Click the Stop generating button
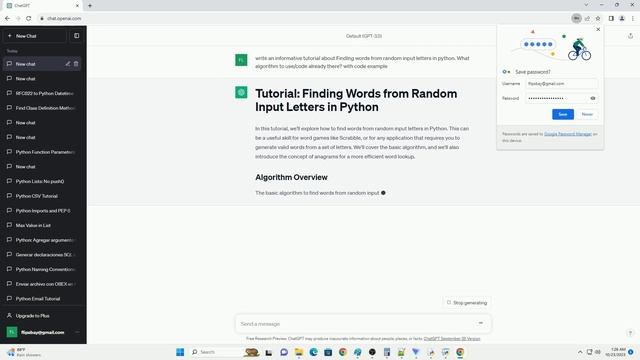 click(x=467, y=303)
